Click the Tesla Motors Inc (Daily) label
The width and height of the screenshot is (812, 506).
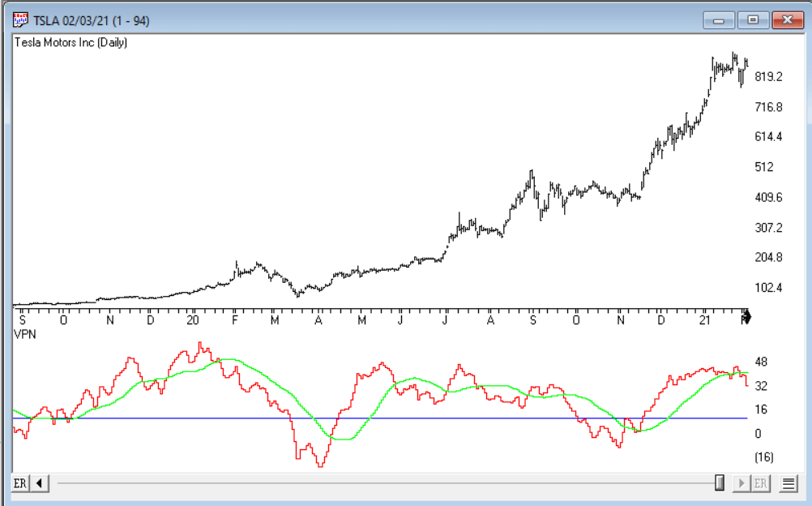tap(71, 42)
